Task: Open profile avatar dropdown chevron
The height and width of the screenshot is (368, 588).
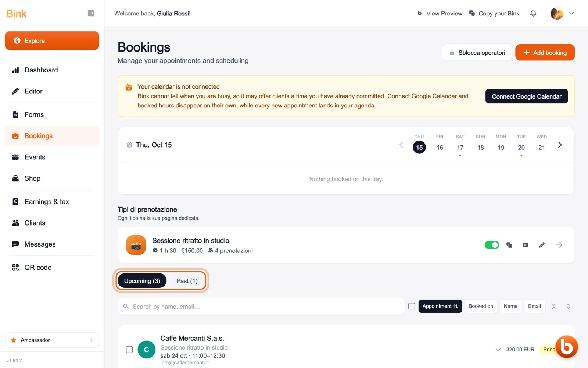Action: (x=571, y=13)
